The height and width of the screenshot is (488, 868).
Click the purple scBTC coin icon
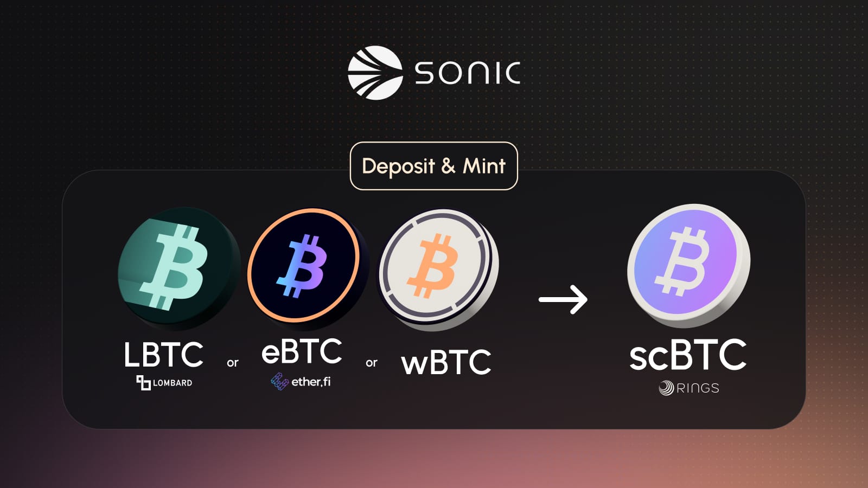point(689,266)
